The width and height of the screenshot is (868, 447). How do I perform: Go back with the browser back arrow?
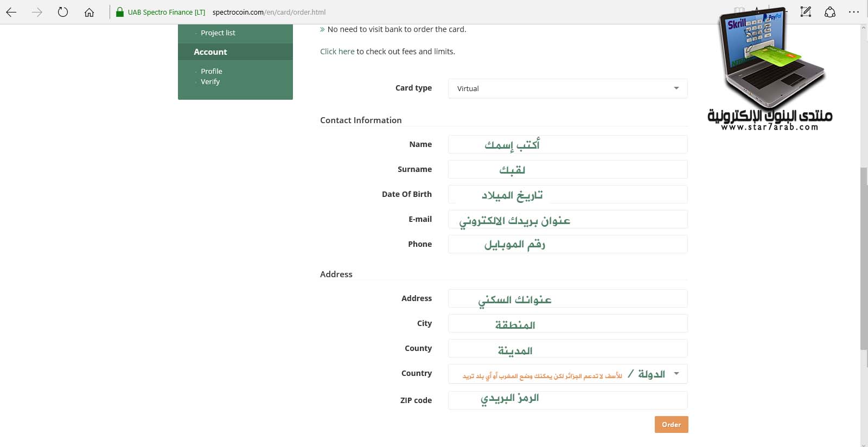pyautogui.click(x=11, y=12)
